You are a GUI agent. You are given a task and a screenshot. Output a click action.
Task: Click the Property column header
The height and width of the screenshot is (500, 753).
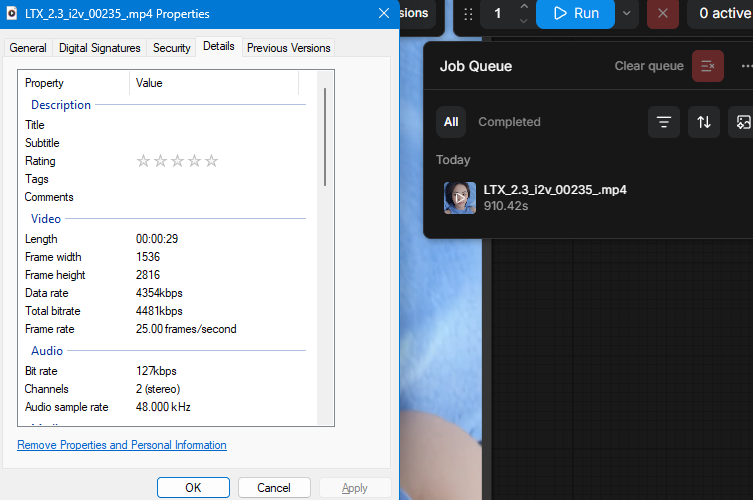tap(74, 83)
